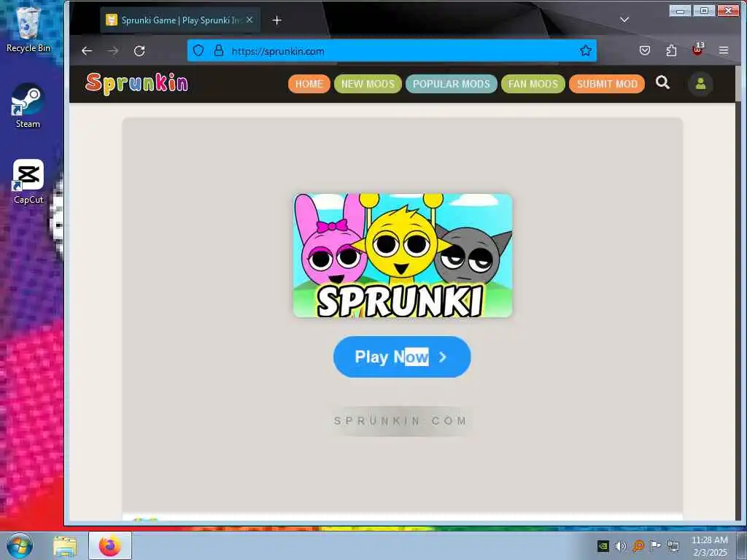Click the Sprunkin site logo

click(136, 84)
